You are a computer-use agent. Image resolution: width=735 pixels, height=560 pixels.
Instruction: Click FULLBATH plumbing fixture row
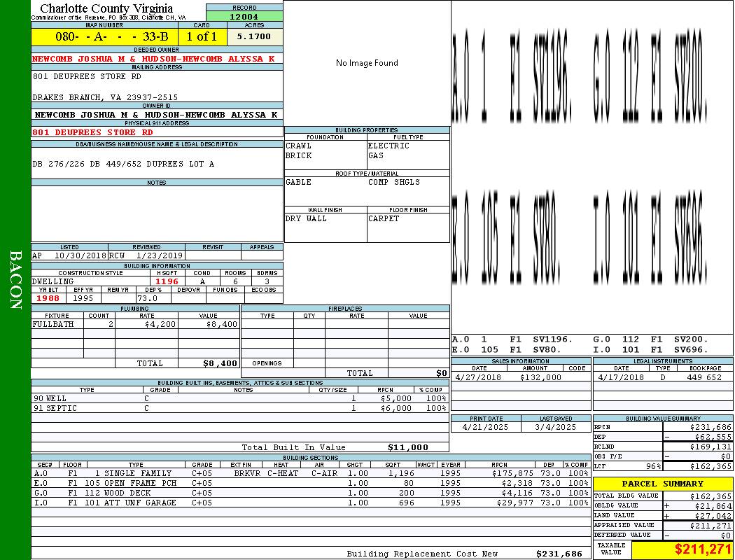(136, 324)
